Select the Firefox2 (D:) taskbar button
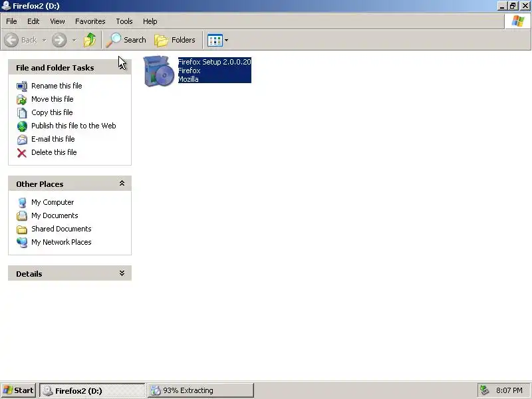The width and height of the screenshot is (532, 399). pos(92,390)
